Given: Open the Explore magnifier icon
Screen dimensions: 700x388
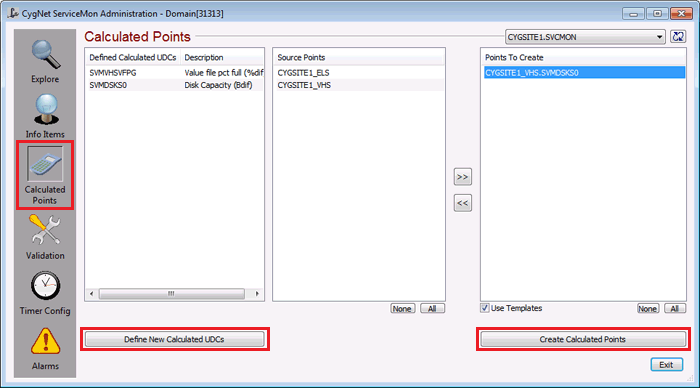Looking at the screenshot, I should click(45, 55).
